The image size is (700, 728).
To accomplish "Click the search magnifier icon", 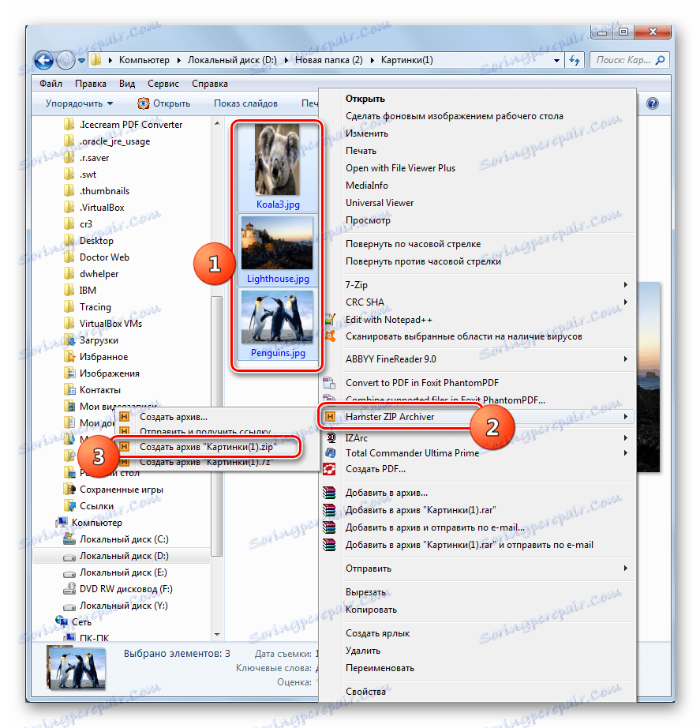I will click(660, 60).
